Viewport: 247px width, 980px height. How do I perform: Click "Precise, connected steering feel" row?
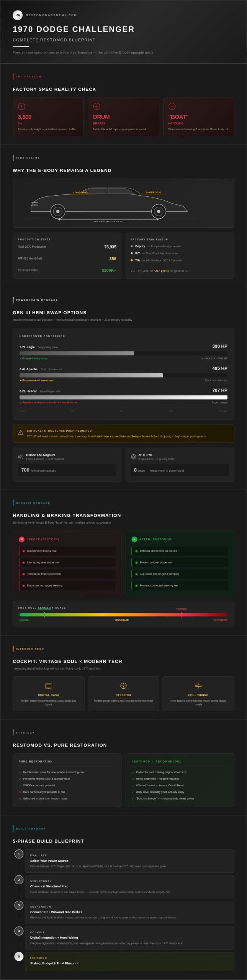(x=180, y=585)
